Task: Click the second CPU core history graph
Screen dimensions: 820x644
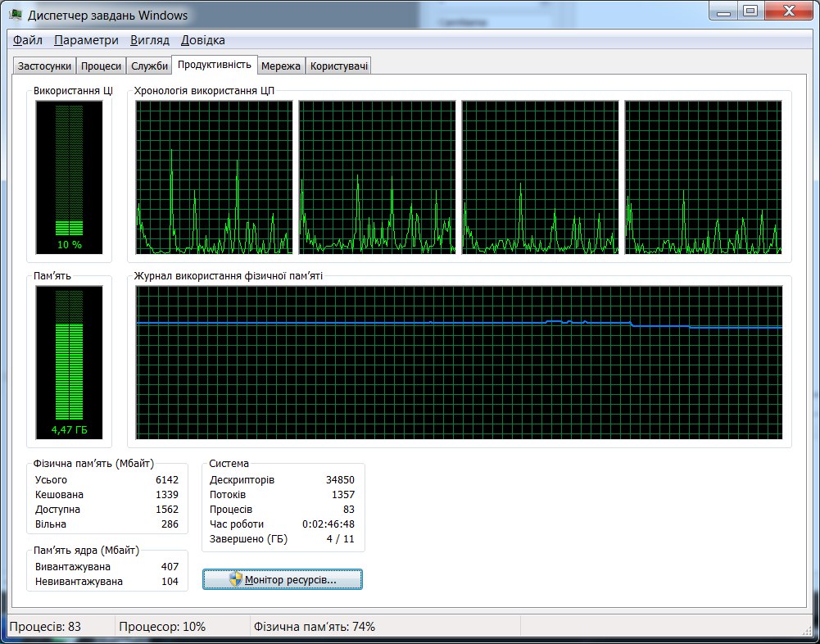Action: 377,177
